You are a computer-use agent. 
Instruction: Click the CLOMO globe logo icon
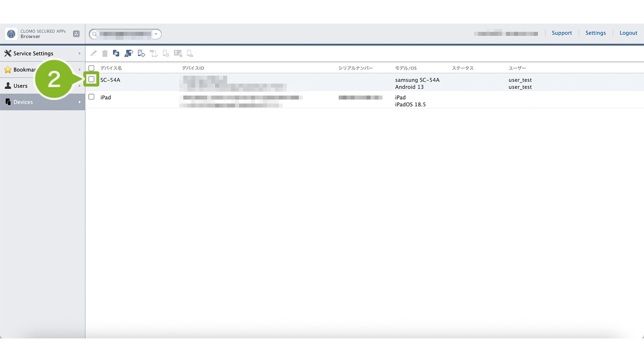11,34
